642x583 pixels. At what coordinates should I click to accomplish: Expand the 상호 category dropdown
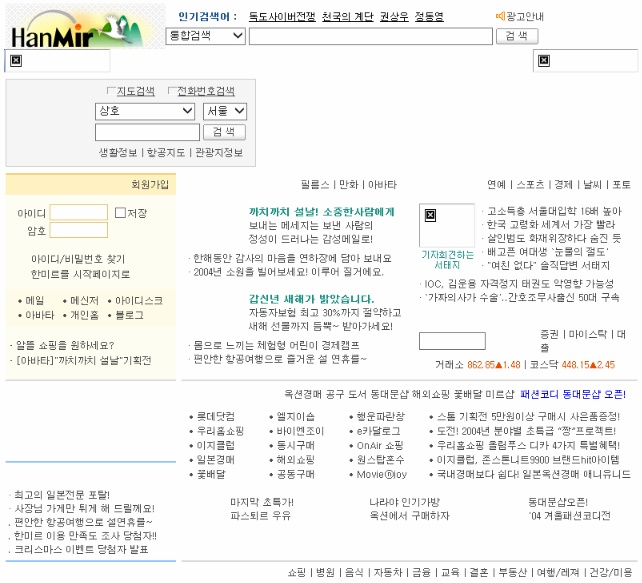point(145,111)
